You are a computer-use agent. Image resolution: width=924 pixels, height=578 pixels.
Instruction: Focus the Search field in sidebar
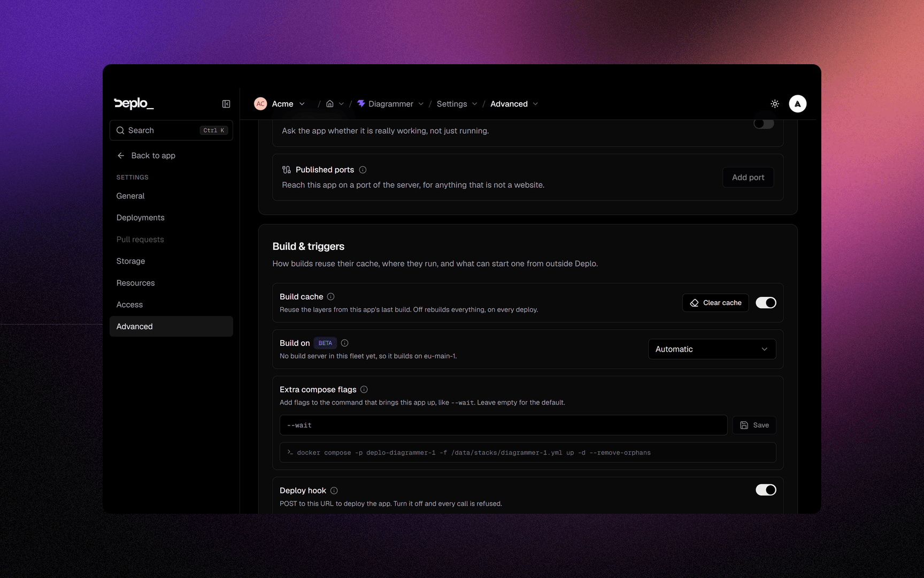pyautogui.click(x=171, y=130)
